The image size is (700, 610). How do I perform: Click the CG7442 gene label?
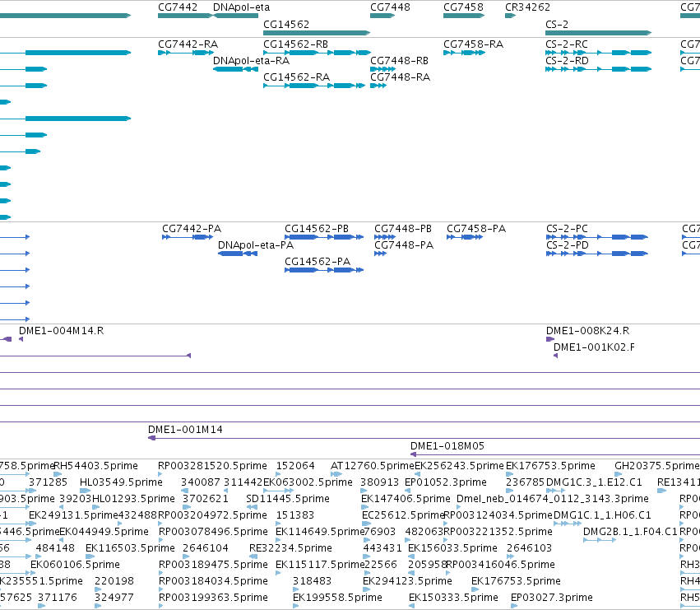pyautogui.click(x=178, y=7)
